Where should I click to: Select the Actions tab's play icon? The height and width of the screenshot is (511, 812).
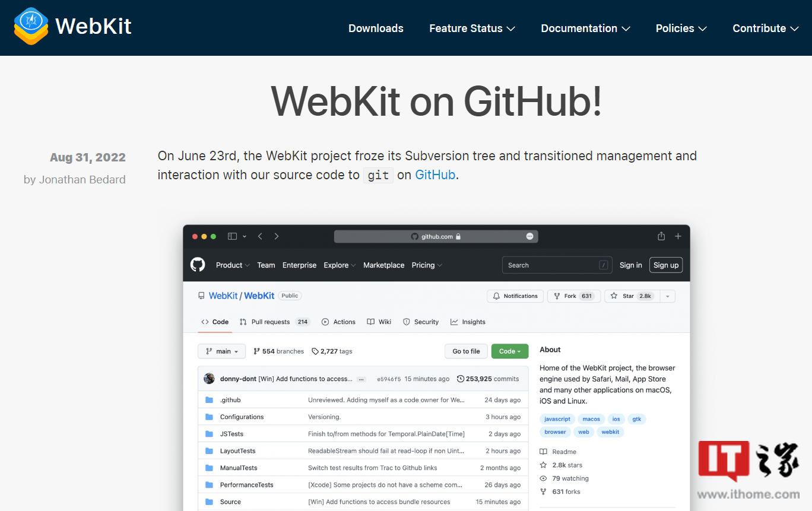(x=327, y=322)
